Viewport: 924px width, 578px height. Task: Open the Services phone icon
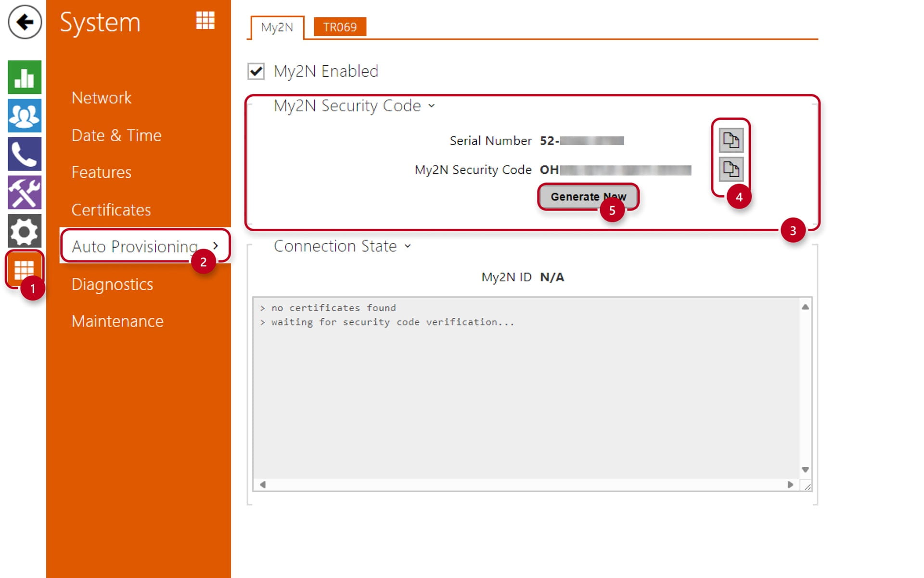tap(25, 154)
